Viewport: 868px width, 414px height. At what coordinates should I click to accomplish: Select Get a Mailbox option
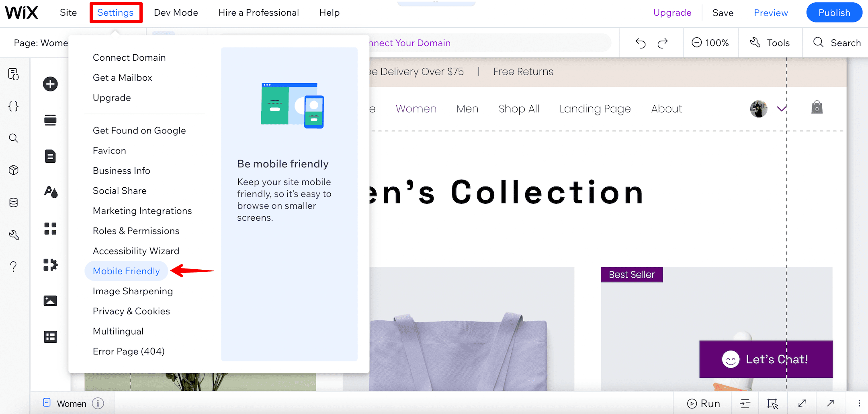[x=122, y=78]
